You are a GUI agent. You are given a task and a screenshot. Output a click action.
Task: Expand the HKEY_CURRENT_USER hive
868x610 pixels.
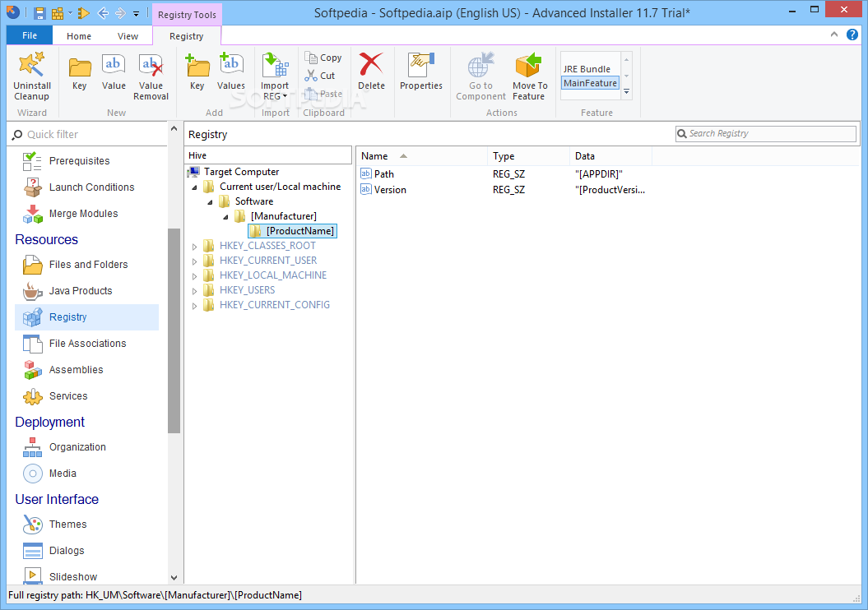(194, 261)
